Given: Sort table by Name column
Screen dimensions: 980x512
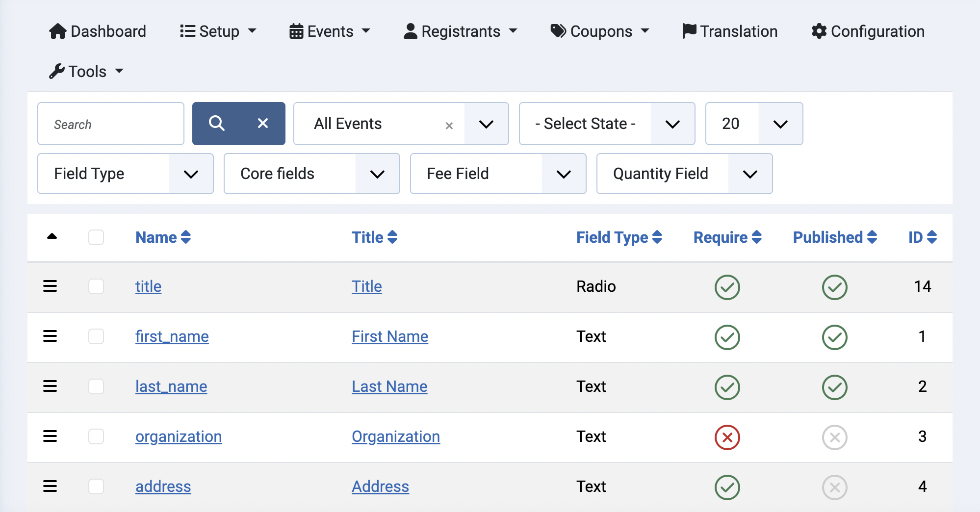Looking at the screenshot, I should coord(163,237).
